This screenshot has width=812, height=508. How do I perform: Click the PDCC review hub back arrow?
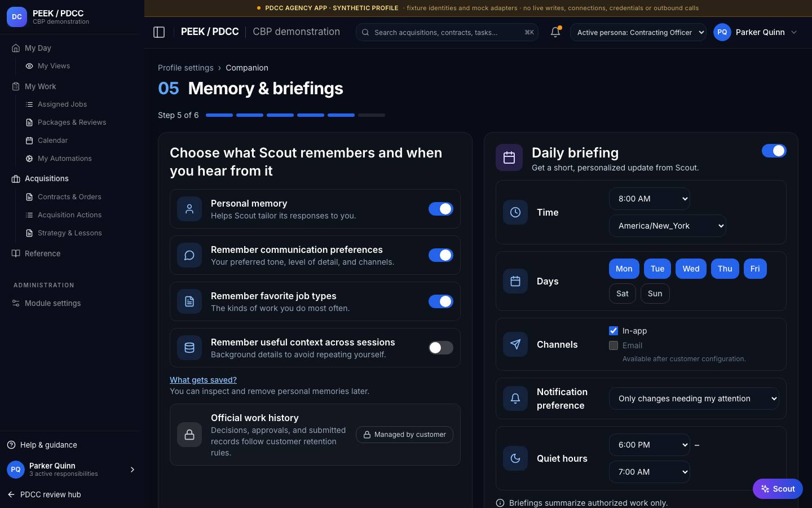(11, 494)
